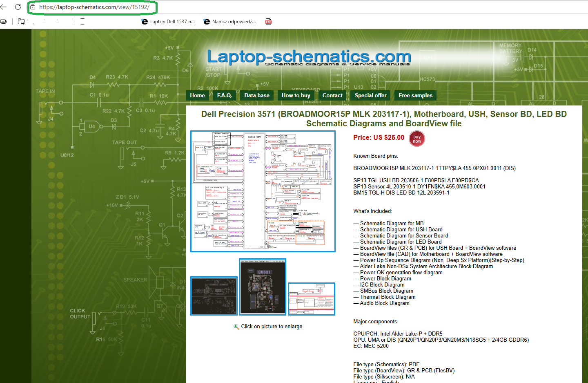Select the 'SP13 Sensor 4L 203510-1' line
This screenshot has width=588, height=383.
[x=419, y=186]
